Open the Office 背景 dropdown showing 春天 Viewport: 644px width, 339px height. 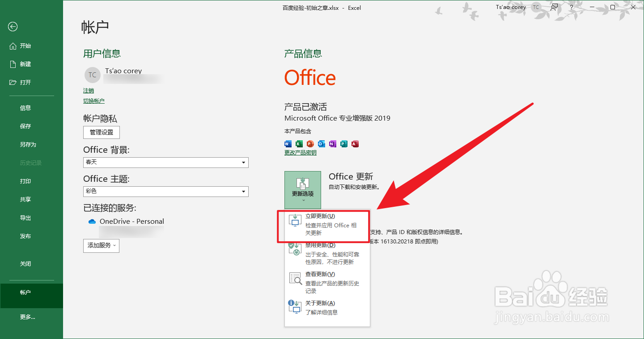166,162
